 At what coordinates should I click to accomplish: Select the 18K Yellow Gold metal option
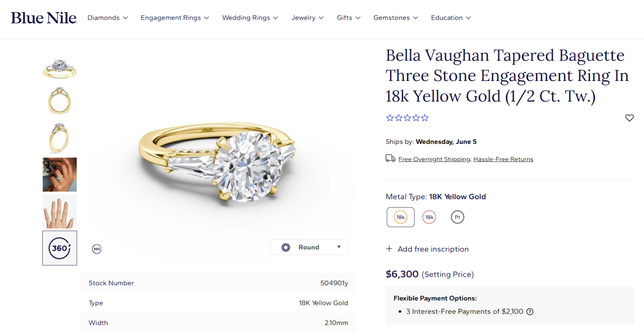coord(400,217)
